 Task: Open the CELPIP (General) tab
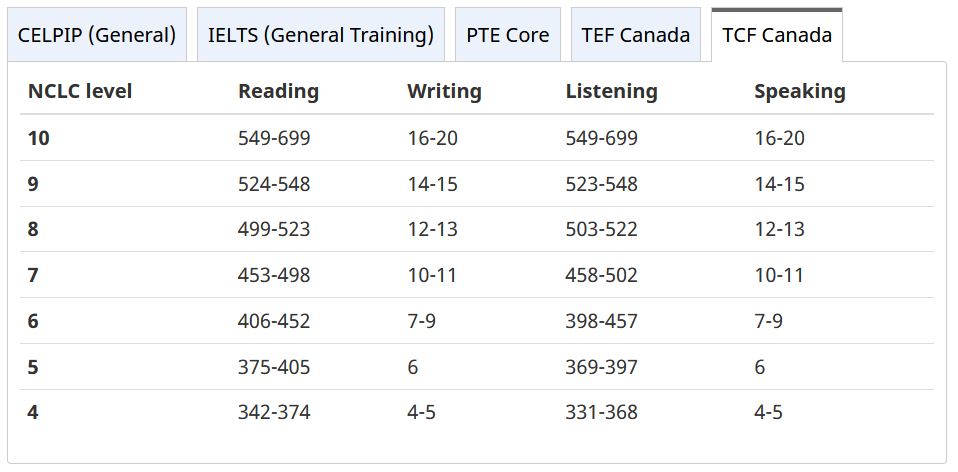97,35
